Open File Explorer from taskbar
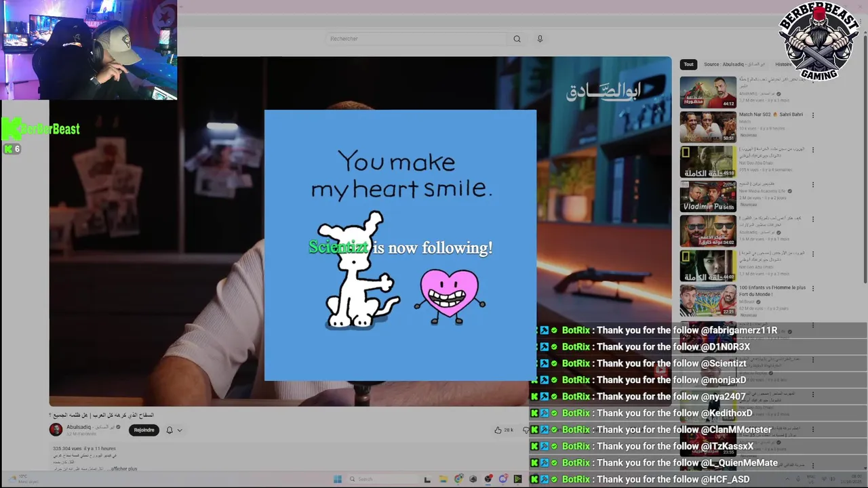 [443, 479]
